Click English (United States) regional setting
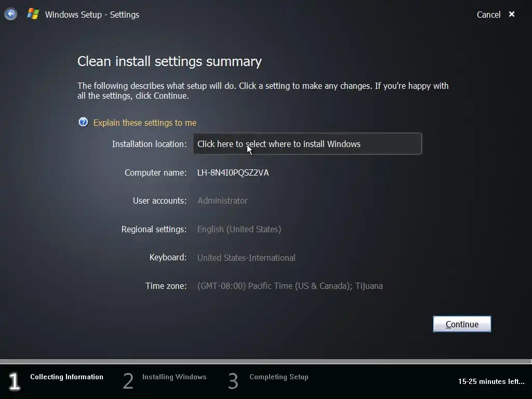 (x=239, y=229)
